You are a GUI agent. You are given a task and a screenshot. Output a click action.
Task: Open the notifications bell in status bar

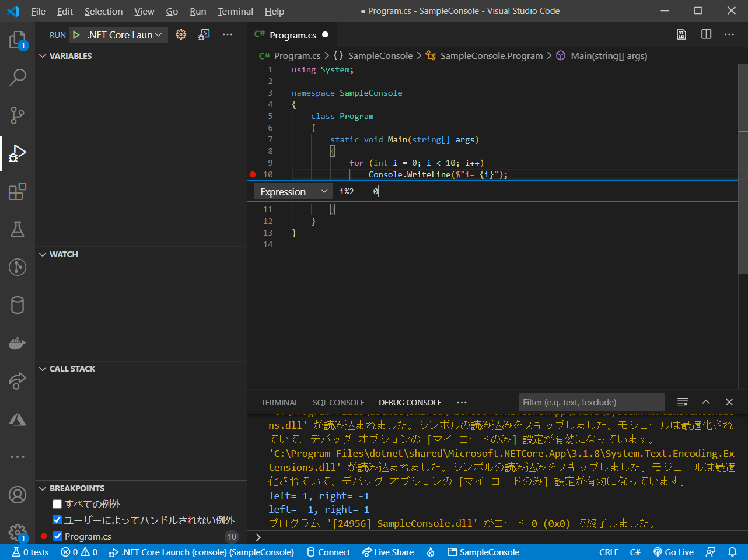(x=732, y=552)
